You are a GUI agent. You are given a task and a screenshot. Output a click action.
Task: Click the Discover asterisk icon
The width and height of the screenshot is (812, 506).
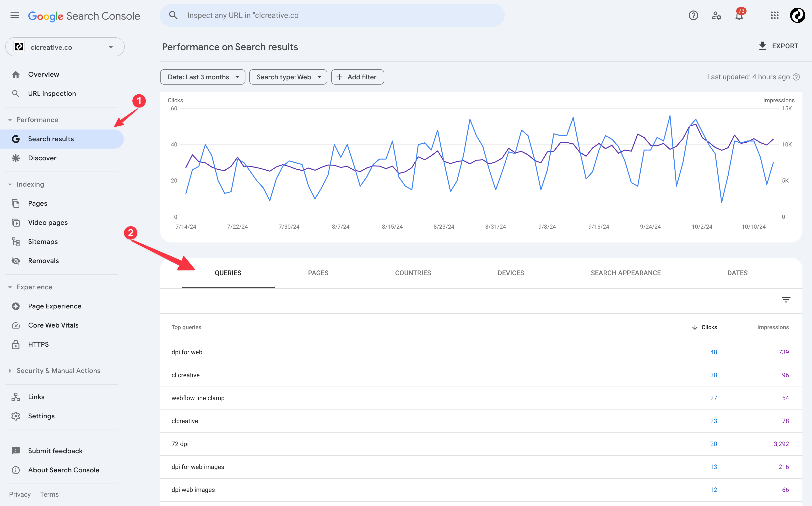16,158
